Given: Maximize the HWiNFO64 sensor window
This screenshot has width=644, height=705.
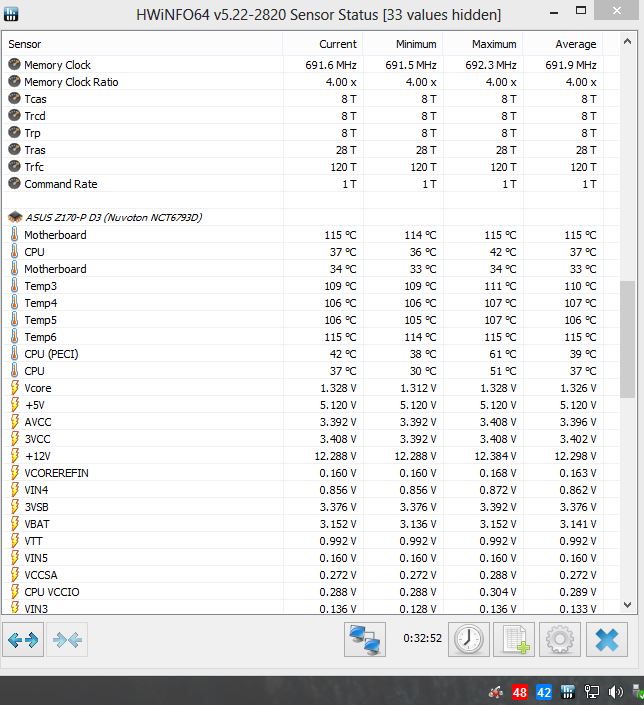Looking at the screenshot, I should 581,10.
